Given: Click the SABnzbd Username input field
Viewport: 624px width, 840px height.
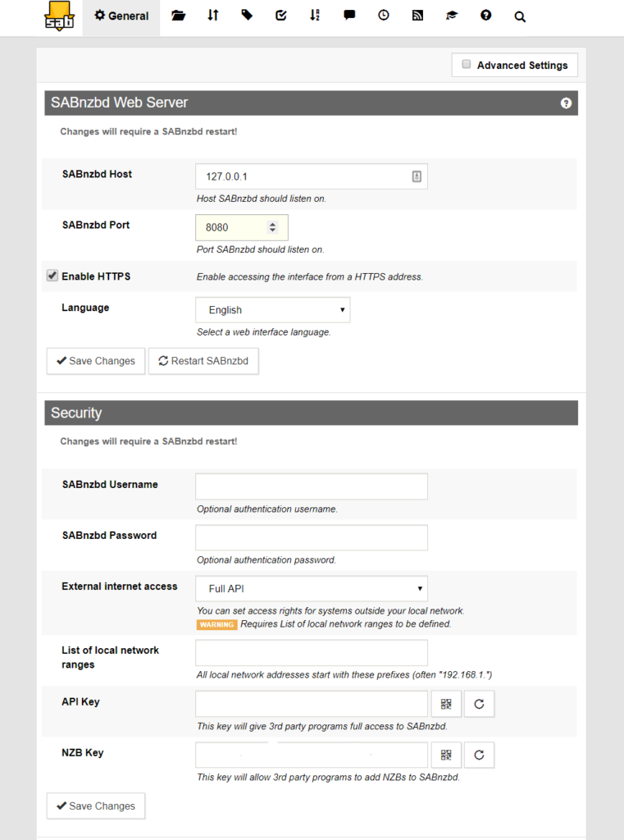Looking at the screenshot, I should tap(311, 486).
